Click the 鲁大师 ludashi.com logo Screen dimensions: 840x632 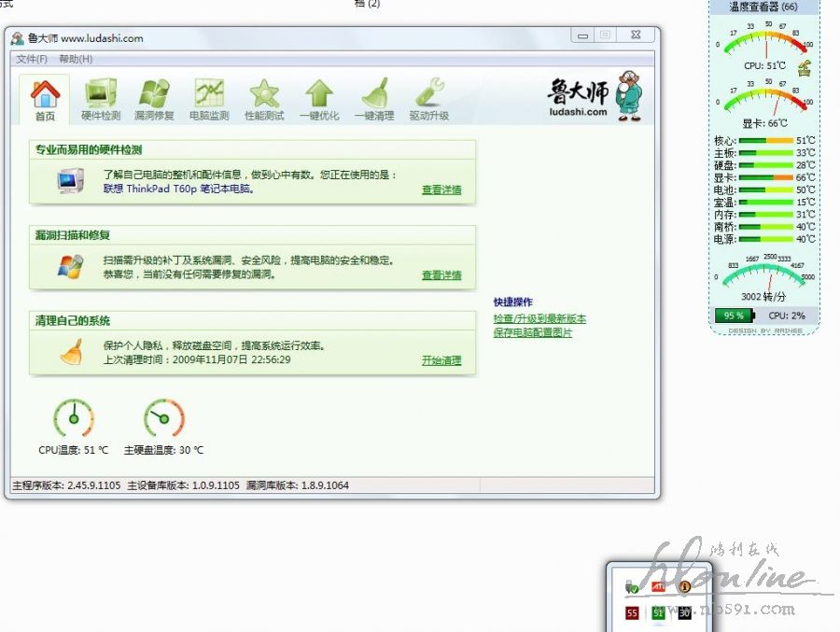click(594, 96)
